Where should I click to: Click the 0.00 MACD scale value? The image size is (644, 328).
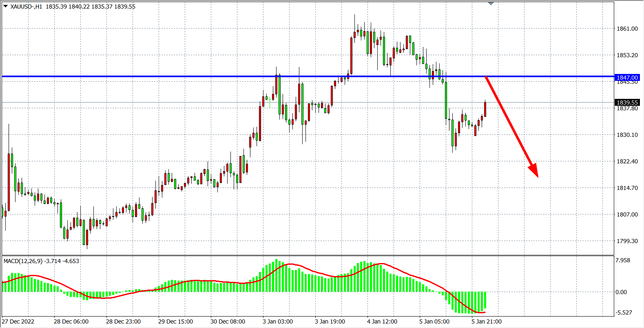[621, 292]
